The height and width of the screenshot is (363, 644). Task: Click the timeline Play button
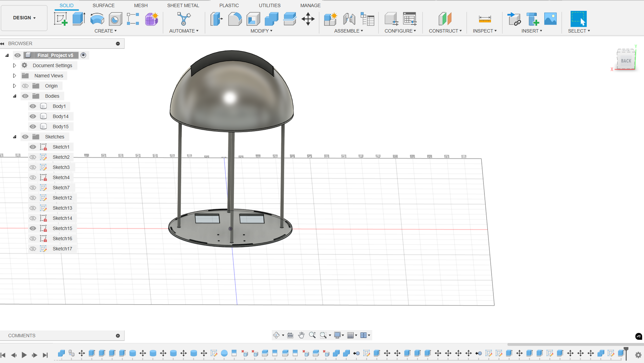[24, 355]
